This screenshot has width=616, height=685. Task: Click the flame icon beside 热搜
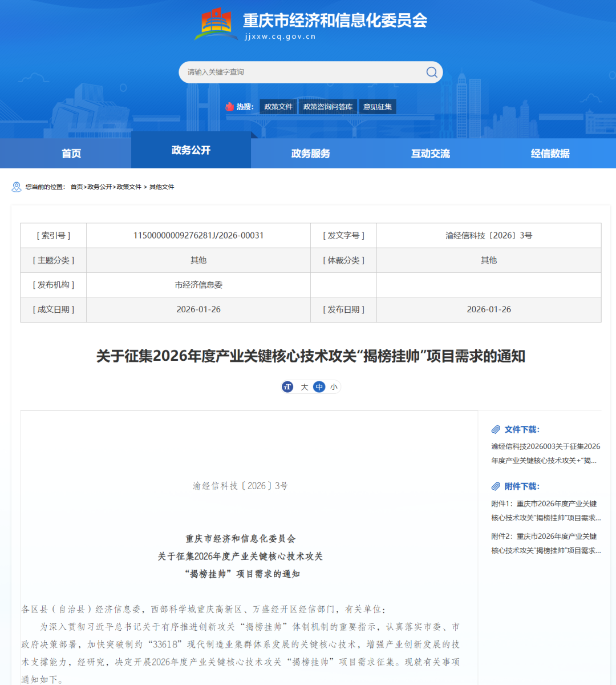pyautogui.click(x=230, y=107)
